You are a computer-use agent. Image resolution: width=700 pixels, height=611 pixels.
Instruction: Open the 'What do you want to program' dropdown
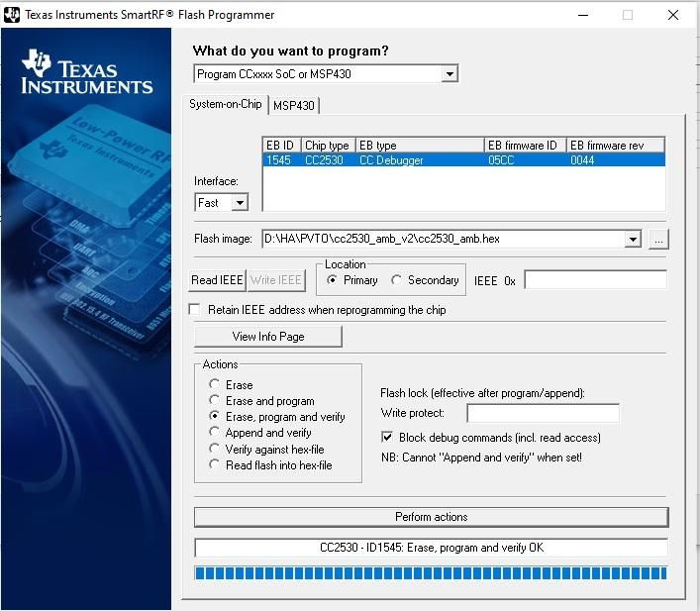[x=450, y=74]
